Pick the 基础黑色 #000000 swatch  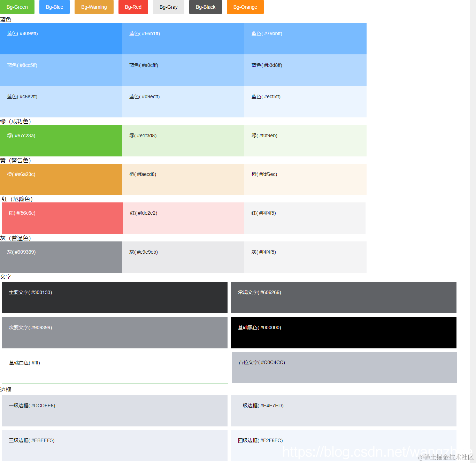pyautogui.click(x=344, y=332)
